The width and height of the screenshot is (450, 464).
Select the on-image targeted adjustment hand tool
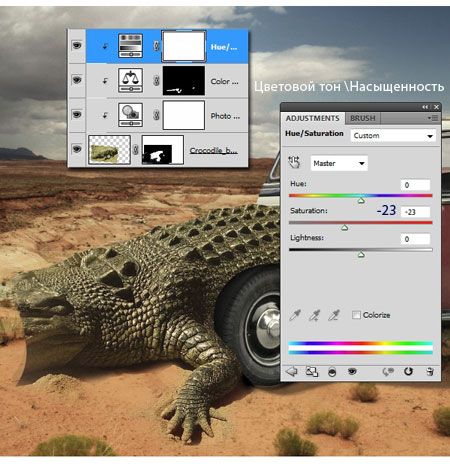294,163
